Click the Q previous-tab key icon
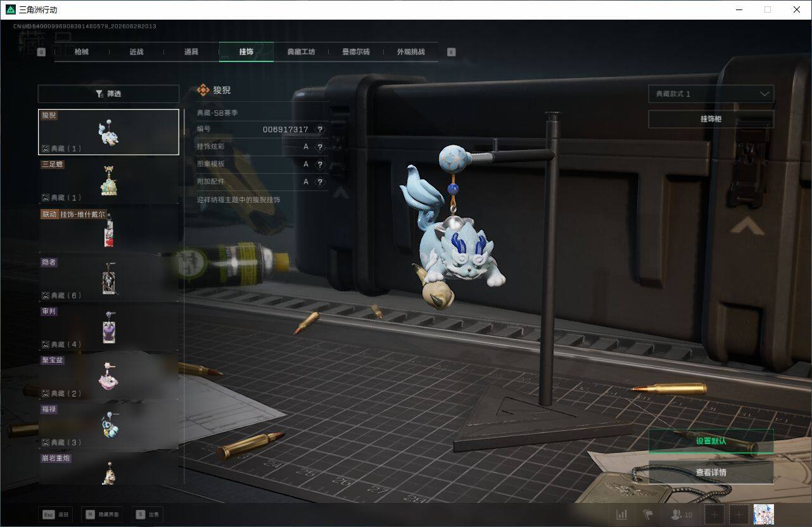Viewport: 812px width, 527px height. coord(41,52)
